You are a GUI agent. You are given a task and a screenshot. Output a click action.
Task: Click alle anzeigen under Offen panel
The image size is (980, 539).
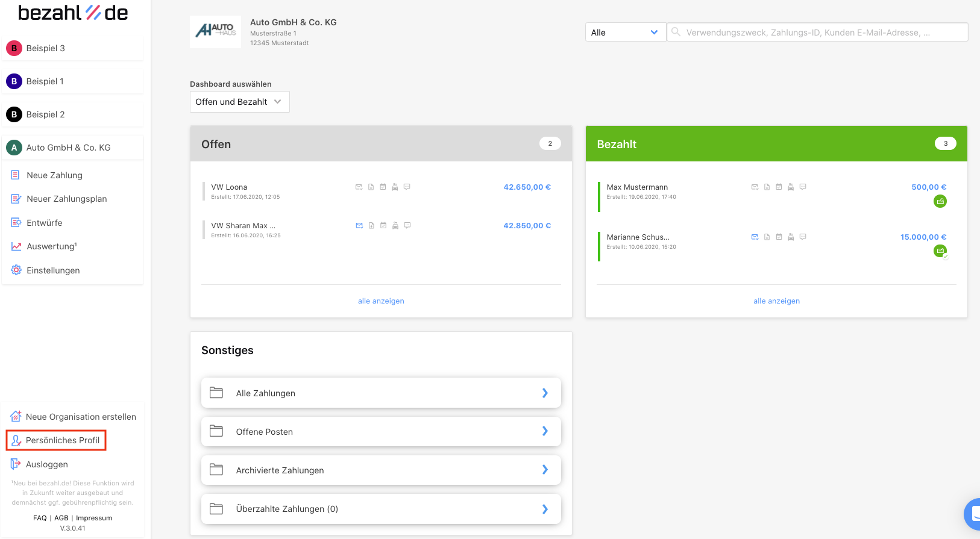pos(381,301)
